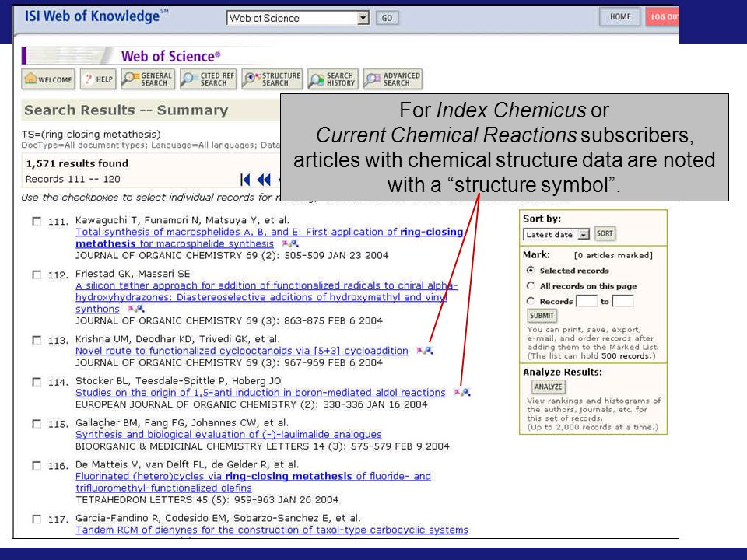
Task: Open the Welcome page button
Action: click(47, 79)
